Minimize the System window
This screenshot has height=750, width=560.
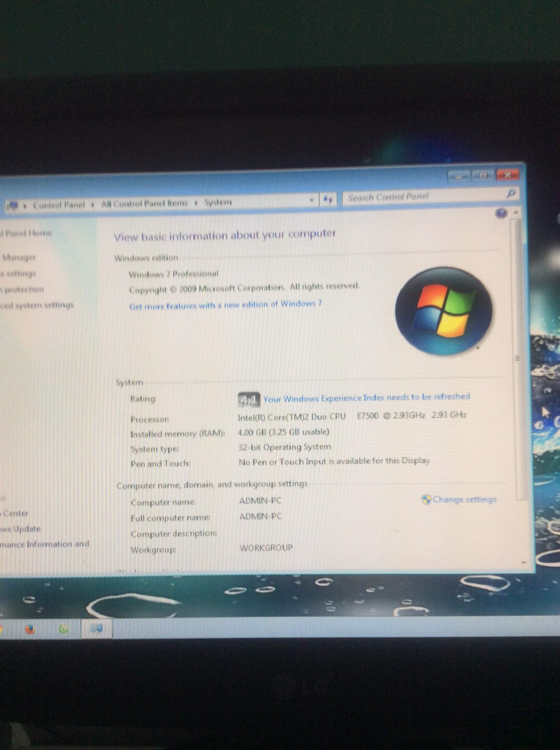[459, 177]
